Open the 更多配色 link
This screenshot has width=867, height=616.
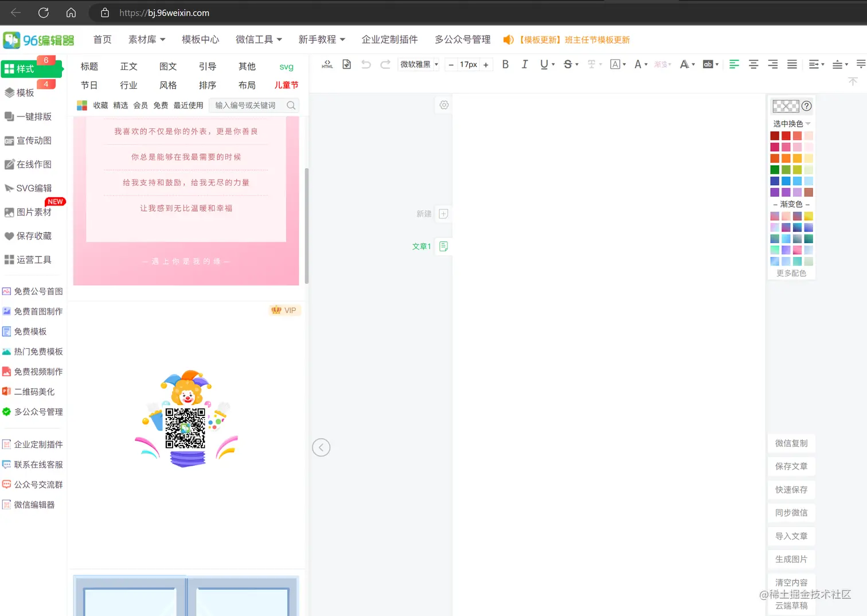pos(791,273)
